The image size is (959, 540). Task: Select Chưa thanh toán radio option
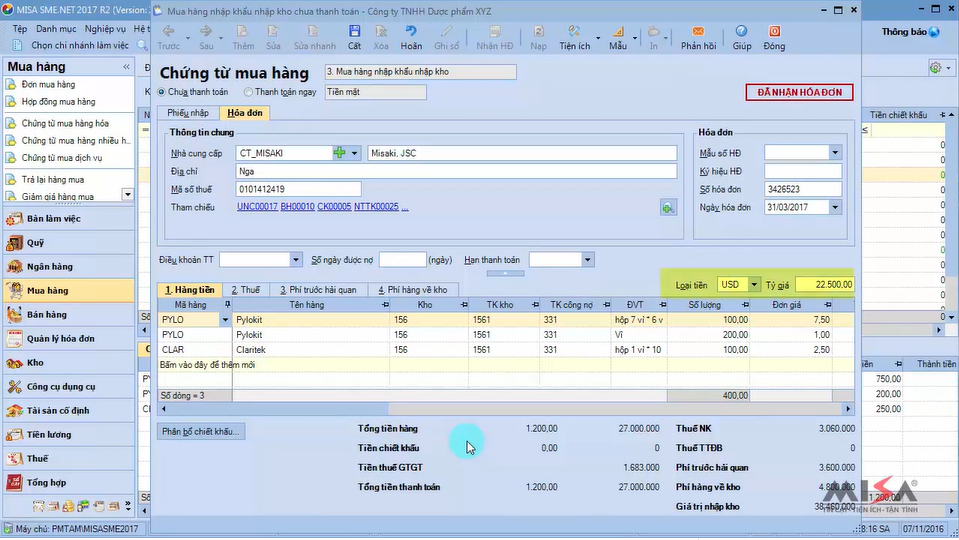162,92
